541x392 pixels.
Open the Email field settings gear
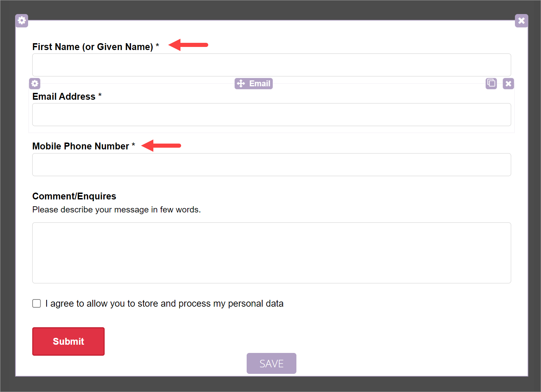click(x=35, y=83)
